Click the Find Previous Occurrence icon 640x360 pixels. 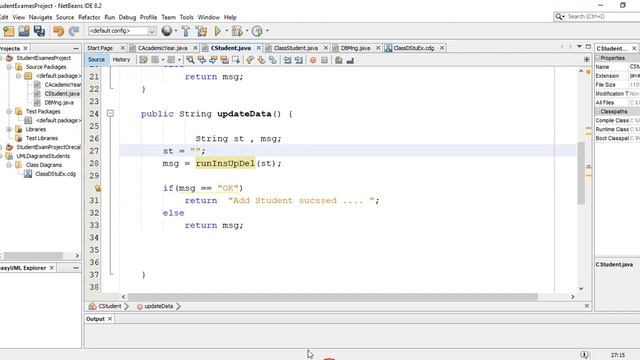(202, 60)
